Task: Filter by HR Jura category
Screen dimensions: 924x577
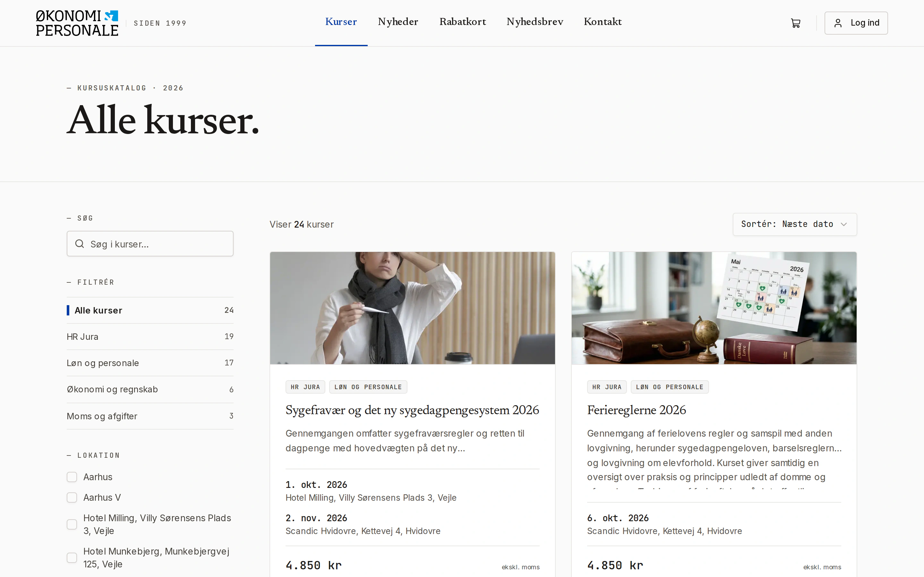Action: click(x=150, y=337)
